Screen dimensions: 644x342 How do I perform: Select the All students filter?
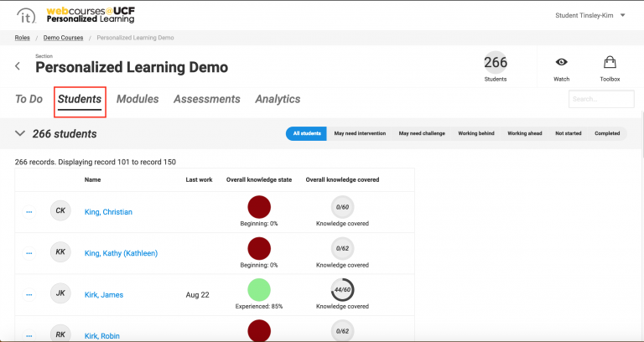point(306,133)
